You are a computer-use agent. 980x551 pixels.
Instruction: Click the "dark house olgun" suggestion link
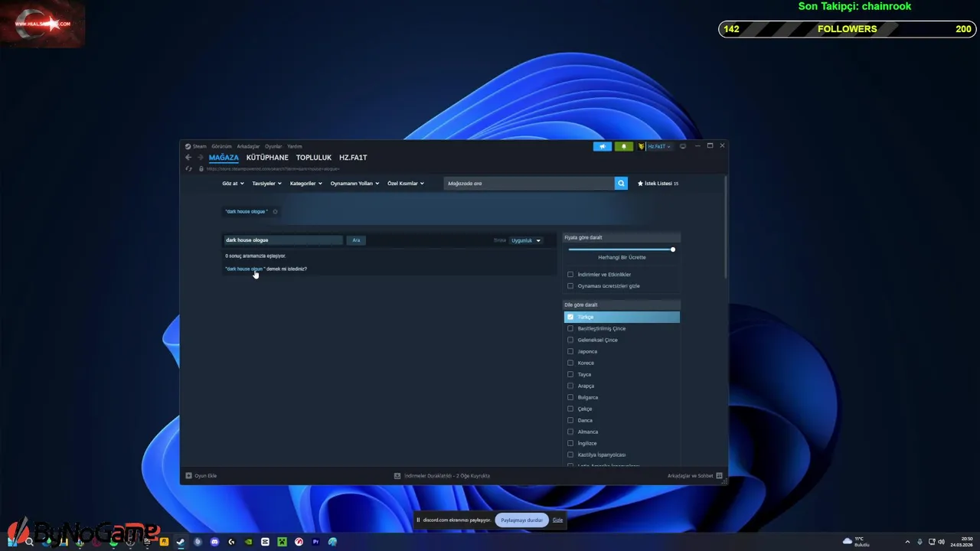pyautogui.click(x=244, y=269)
